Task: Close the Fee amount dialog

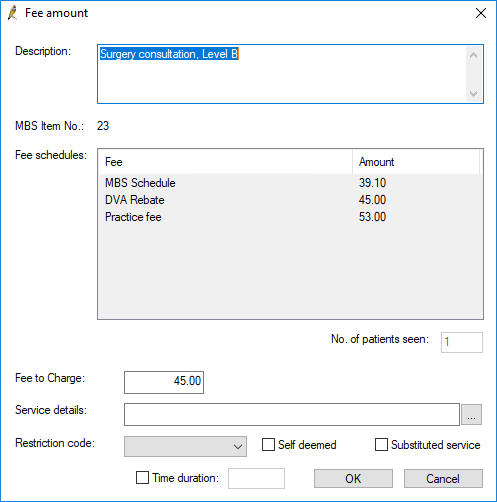Action: (x=481, y=13)
